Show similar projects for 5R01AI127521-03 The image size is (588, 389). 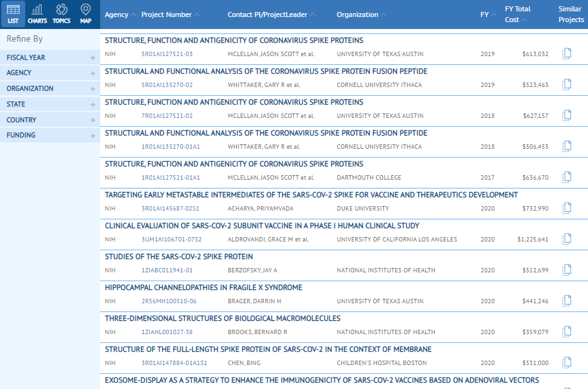(x=567, y=54)
